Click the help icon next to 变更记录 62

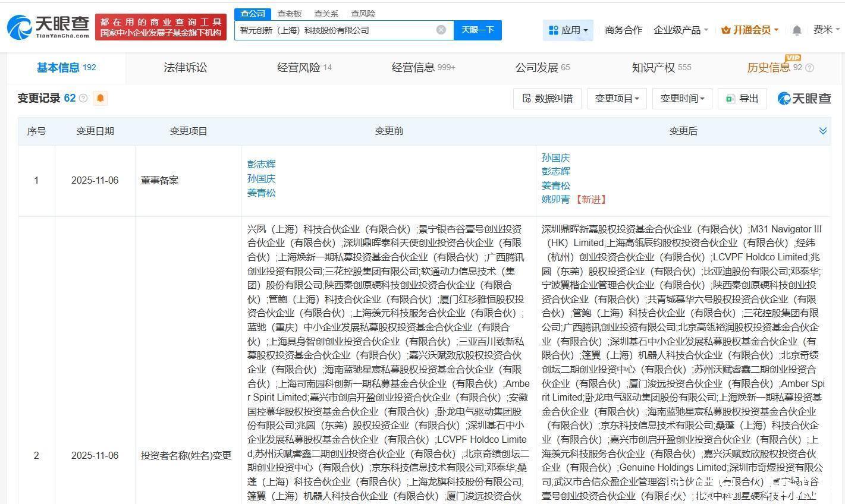pos(83,98)
